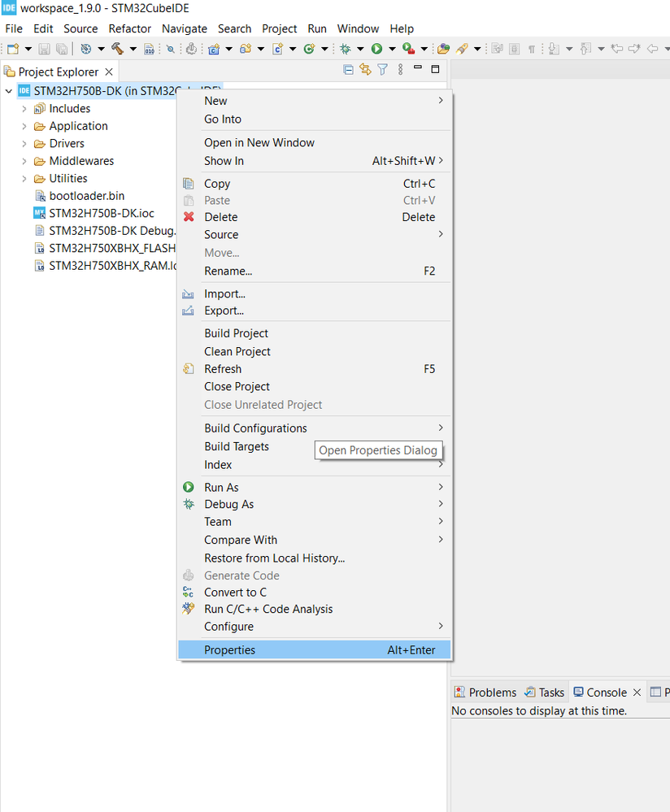Open the Navigate menu
Screen dimensions: 670x812
click(185, 28)
